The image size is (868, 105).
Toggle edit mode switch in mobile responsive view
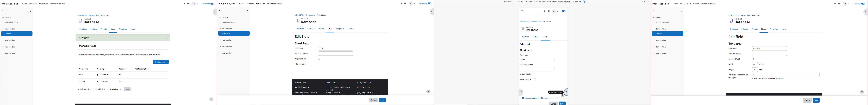(x=564, y=11)
